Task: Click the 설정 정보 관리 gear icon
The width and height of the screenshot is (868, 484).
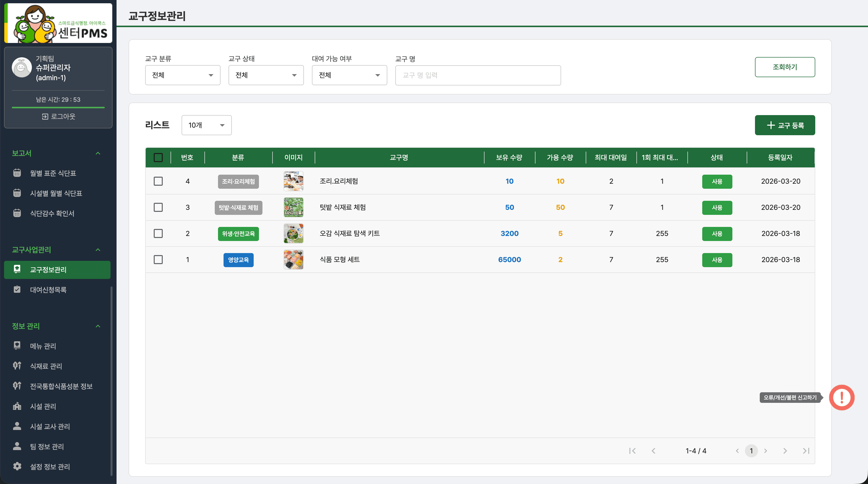Action: 17,466
